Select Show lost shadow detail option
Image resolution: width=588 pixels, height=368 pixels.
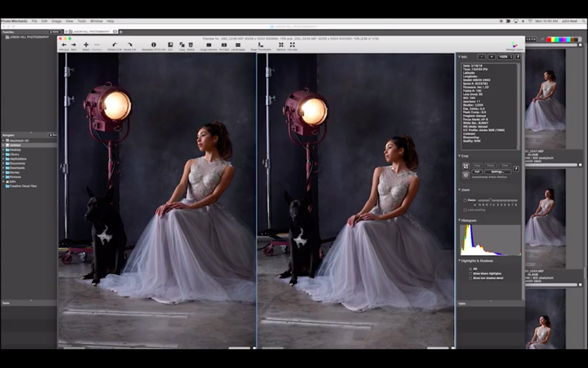coord(470,278)
